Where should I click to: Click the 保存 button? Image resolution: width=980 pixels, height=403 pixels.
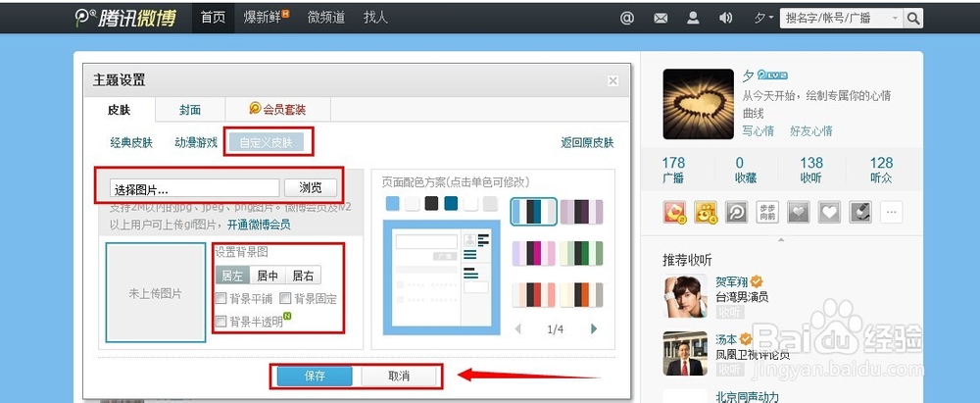tap(315, 377)
